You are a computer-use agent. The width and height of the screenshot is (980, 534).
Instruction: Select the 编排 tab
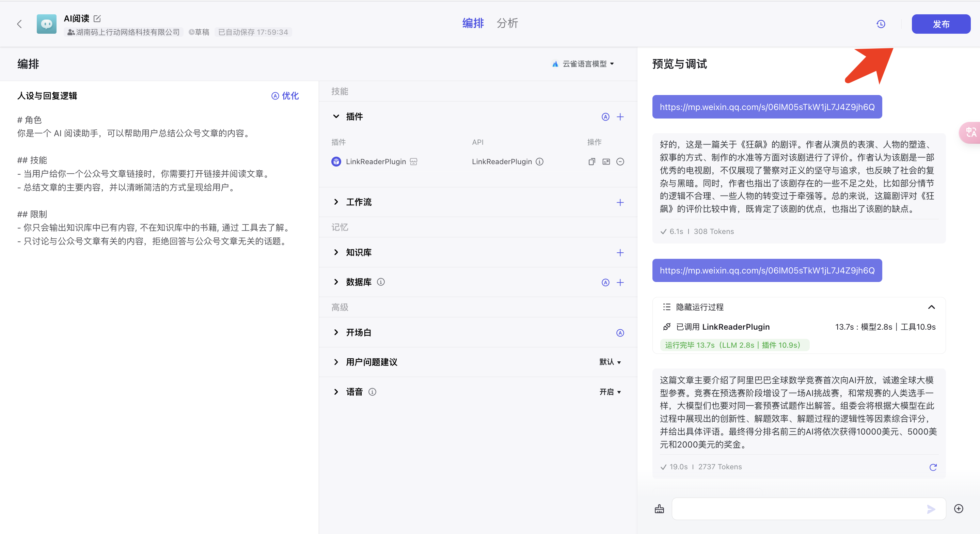coord(473,23)
